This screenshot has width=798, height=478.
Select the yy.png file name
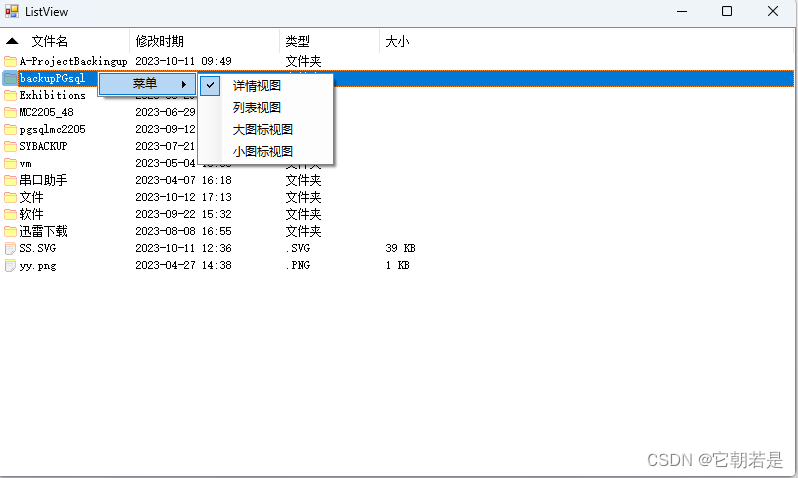tap(38, 265)
